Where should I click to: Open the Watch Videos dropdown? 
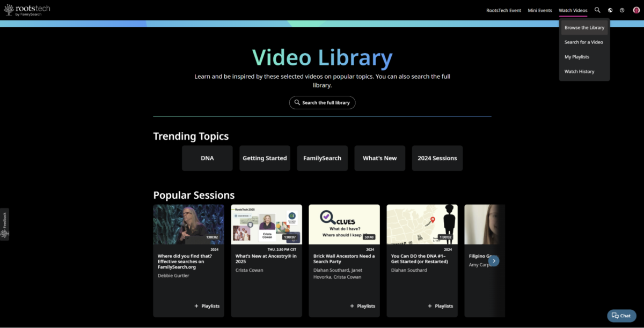pyautogui.click(x=573, y=10)
